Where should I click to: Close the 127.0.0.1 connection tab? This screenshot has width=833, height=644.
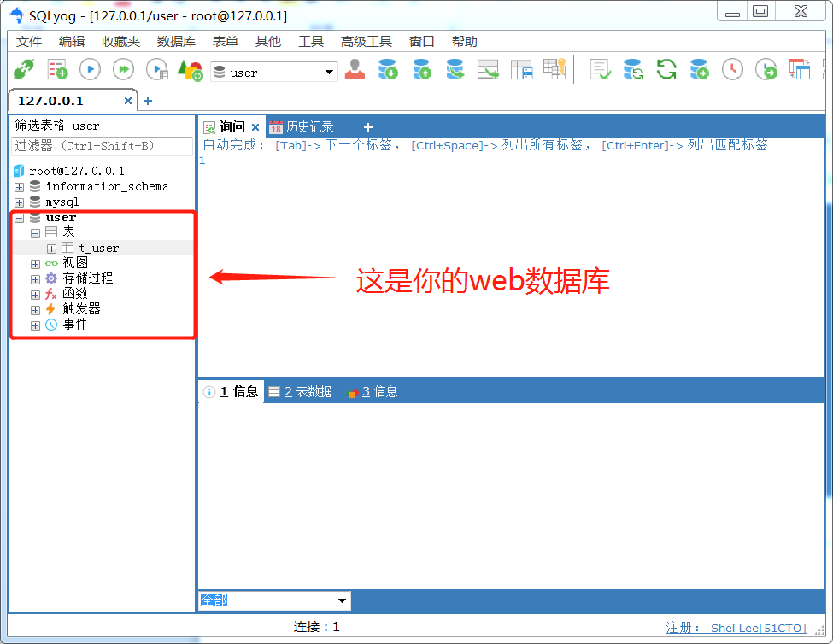click(128, 101)
